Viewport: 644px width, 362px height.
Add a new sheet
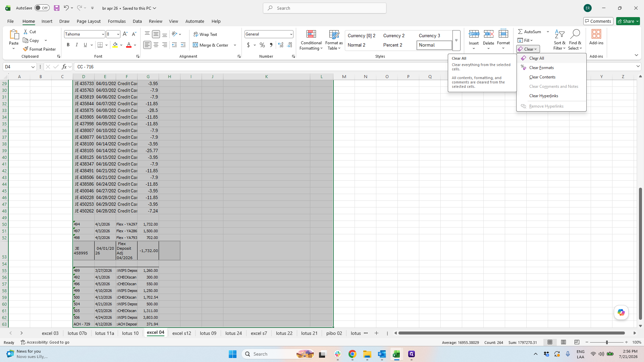click(376, 333)
